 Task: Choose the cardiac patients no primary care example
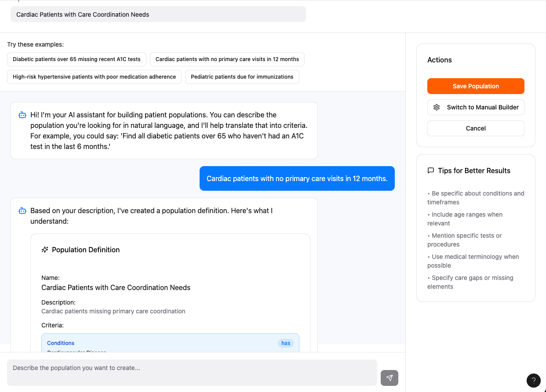(227, 59)
